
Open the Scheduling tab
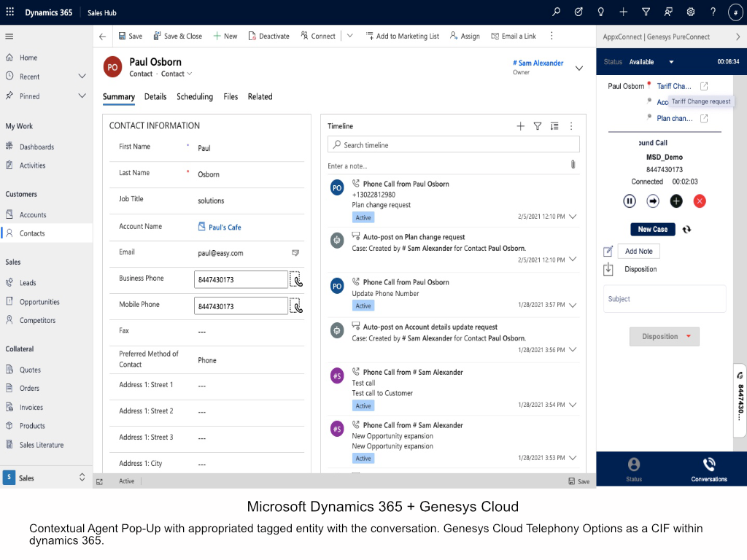[195, 97]
